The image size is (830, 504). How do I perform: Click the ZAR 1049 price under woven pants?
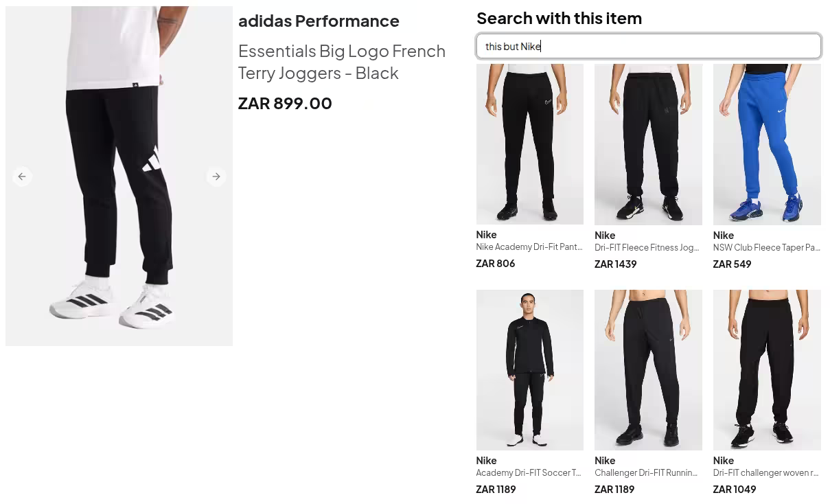(735, 489)
